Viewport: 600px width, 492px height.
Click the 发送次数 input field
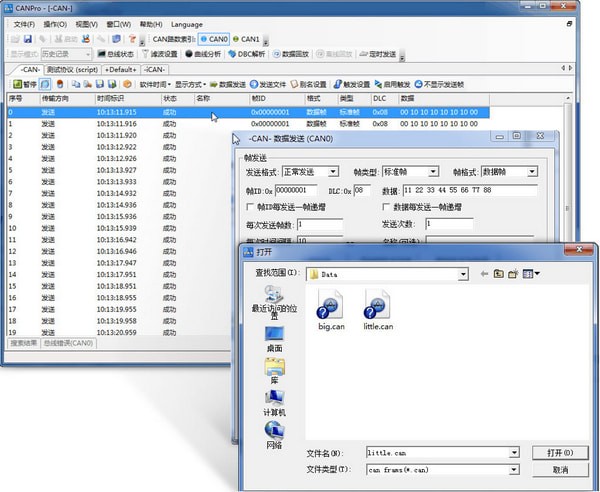point(449,224)
